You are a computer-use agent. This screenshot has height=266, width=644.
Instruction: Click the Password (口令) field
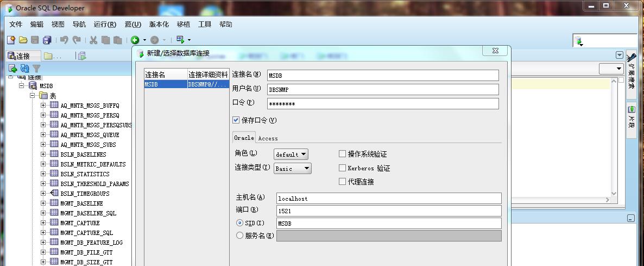383,103
